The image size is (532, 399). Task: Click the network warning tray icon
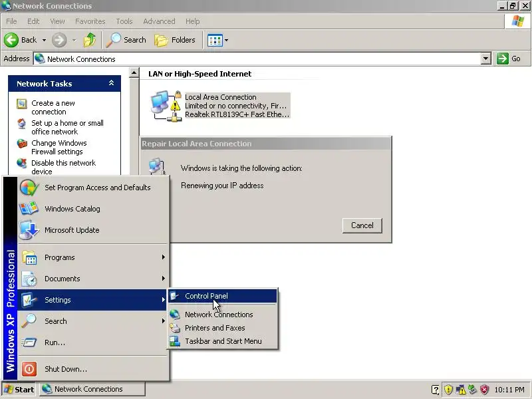point(460,390)
